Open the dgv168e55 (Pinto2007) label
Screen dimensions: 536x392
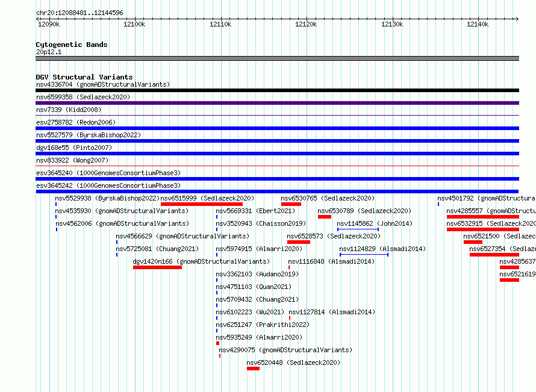pyautogui.click(x=74, y=148)
